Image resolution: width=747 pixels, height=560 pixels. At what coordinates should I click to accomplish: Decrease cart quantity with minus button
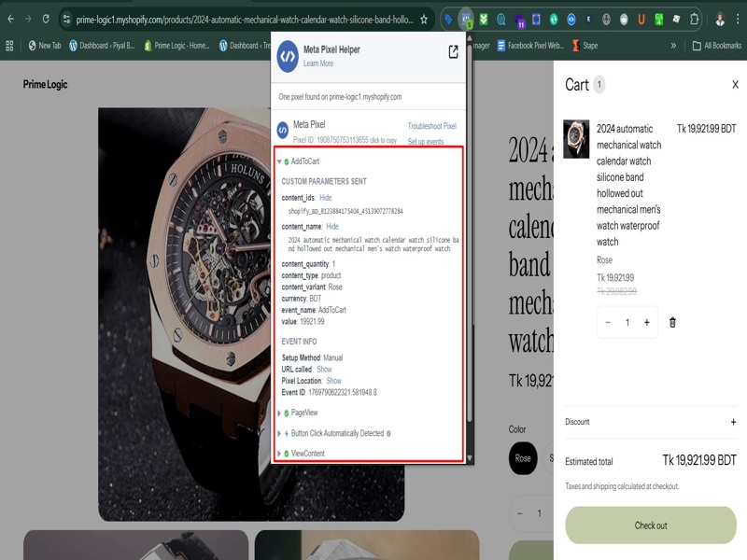608,322
